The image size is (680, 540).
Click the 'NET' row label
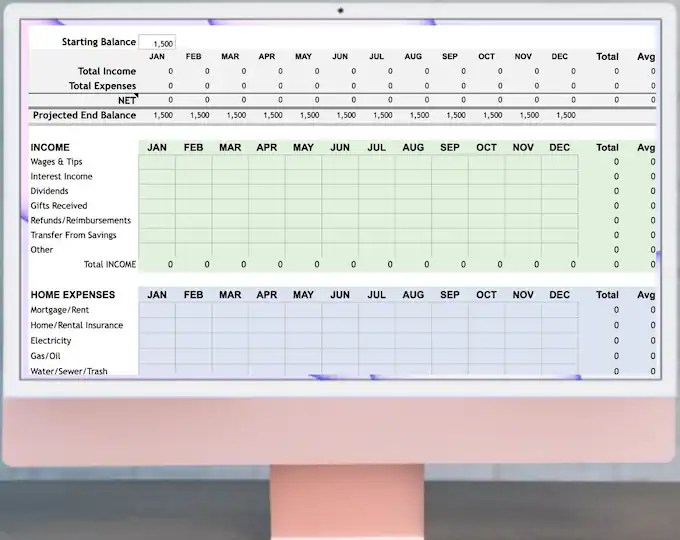coord(127,100)
